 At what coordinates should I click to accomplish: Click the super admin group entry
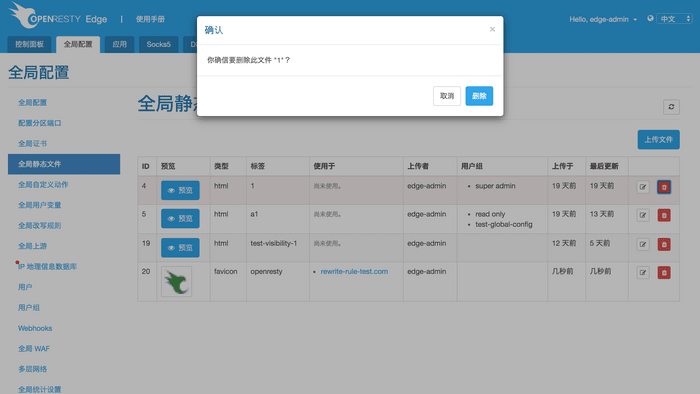coord(495,186)
